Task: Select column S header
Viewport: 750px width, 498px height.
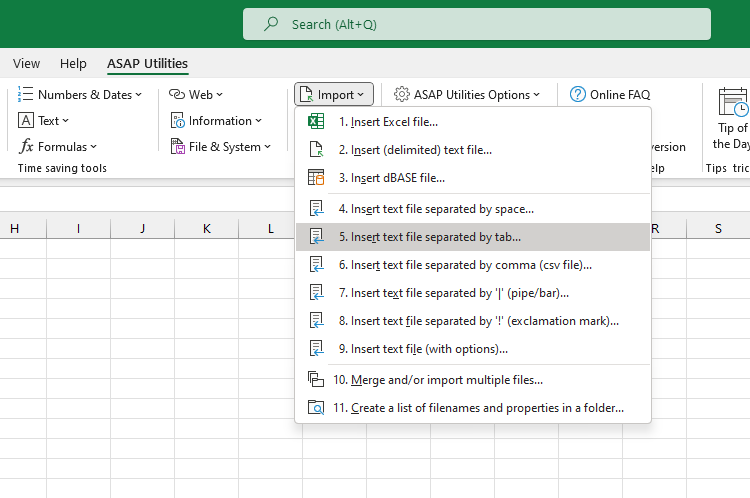Action: [x=718, y=229]
